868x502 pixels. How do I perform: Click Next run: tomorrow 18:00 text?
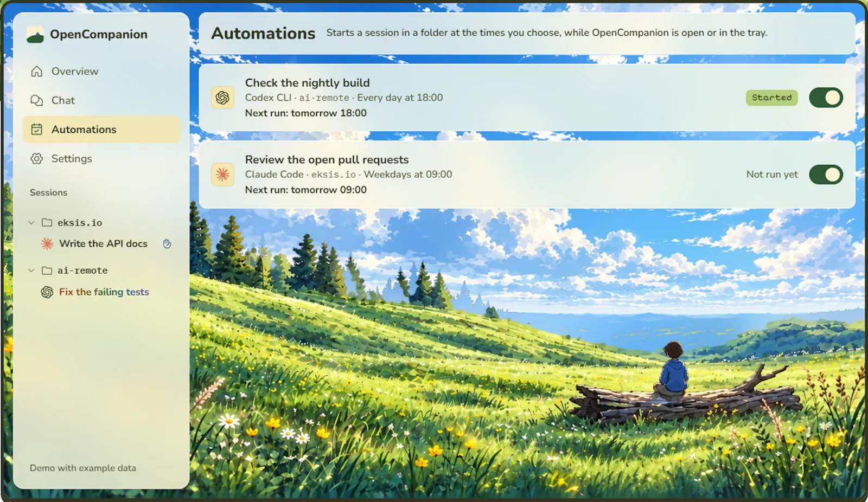[306, 113]
